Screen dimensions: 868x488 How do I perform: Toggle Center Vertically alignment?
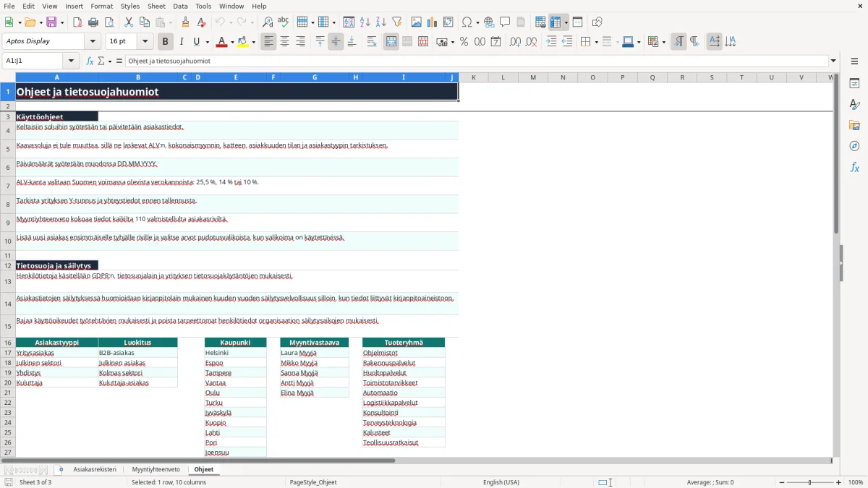[x=336, y=42]
